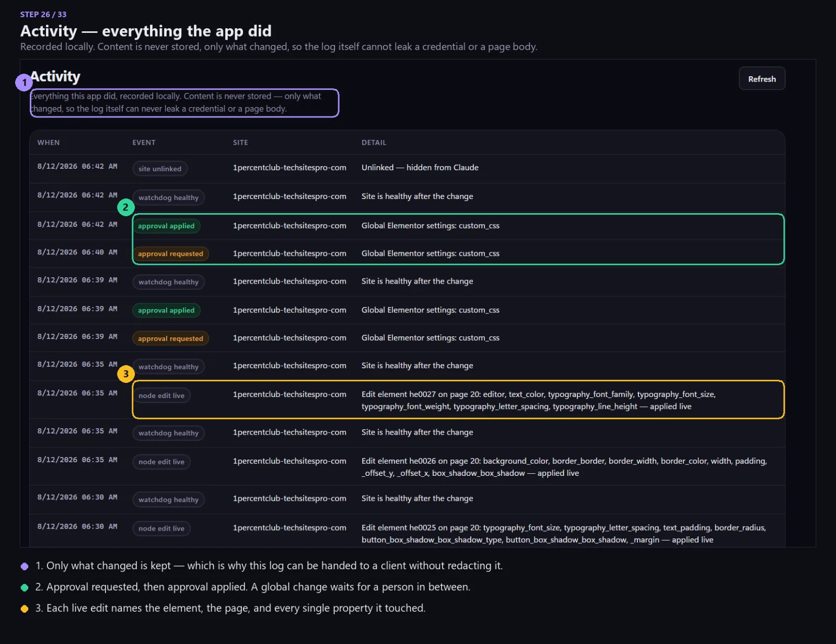Image resolution: width=836 pixels, height=644 pixels.
Task: Click the WHEN column header
Action: (x=49, y=143)
